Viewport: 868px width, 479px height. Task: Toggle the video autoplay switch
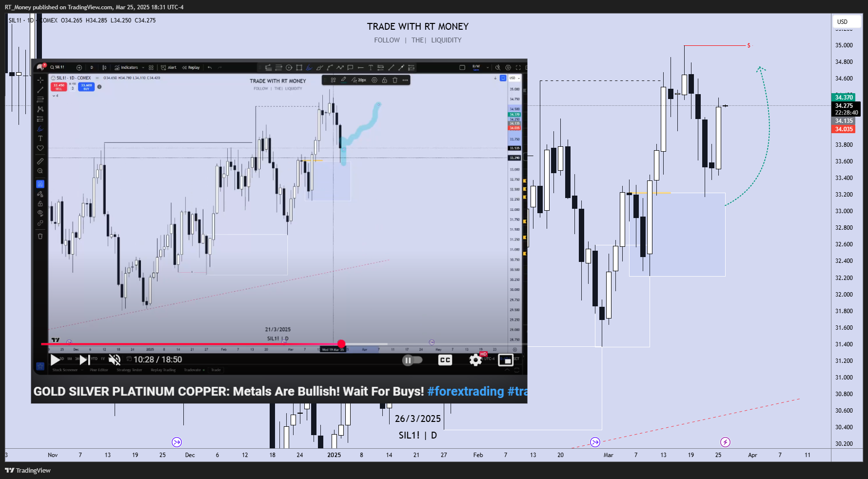pos(412,360)
